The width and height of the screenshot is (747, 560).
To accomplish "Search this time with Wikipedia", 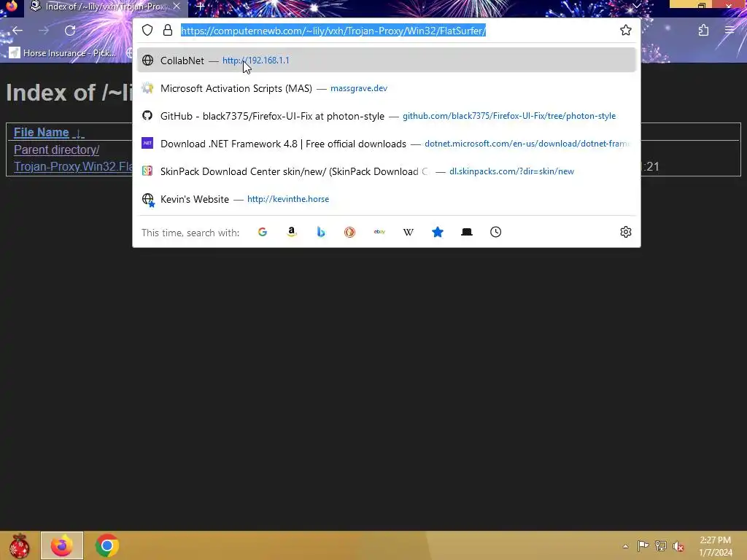I will 409,232.
